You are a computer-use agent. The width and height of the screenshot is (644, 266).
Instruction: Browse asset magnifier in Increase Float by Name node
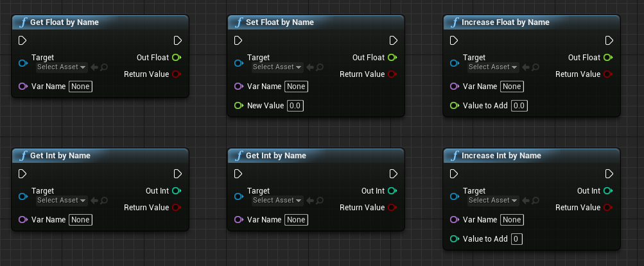(x=535, y=67)
